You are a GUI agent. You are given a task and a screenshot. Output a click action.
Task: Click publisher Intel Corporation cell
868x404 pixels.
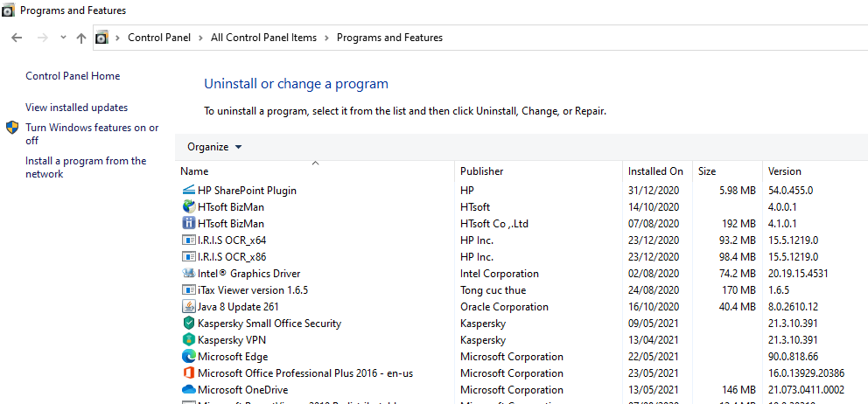coord(500,274)
